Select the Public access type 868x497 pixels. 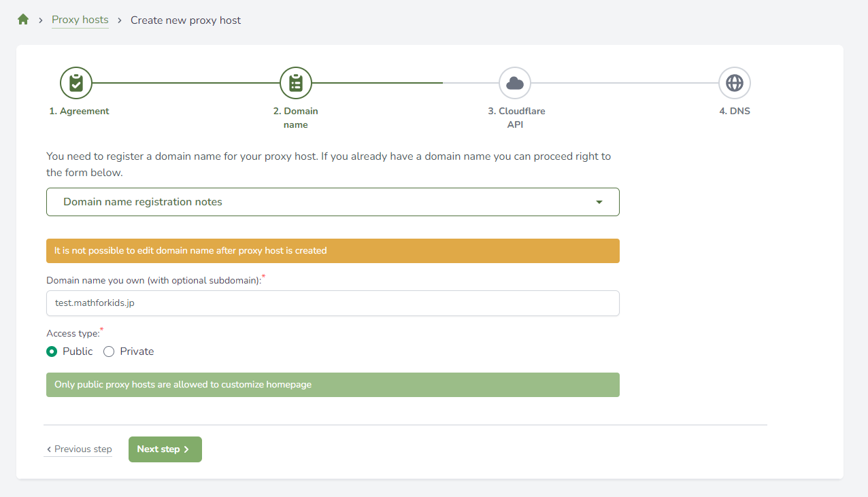(52, 352)
